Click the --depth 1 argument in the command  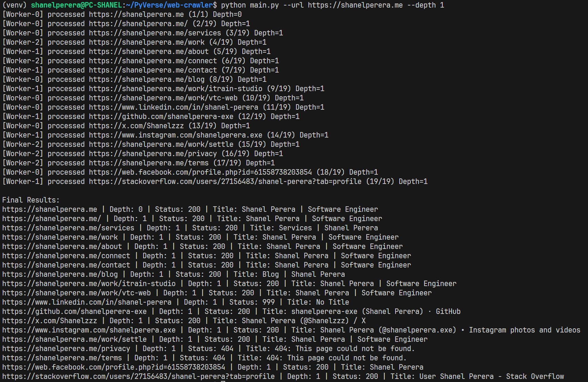[426, 5]
